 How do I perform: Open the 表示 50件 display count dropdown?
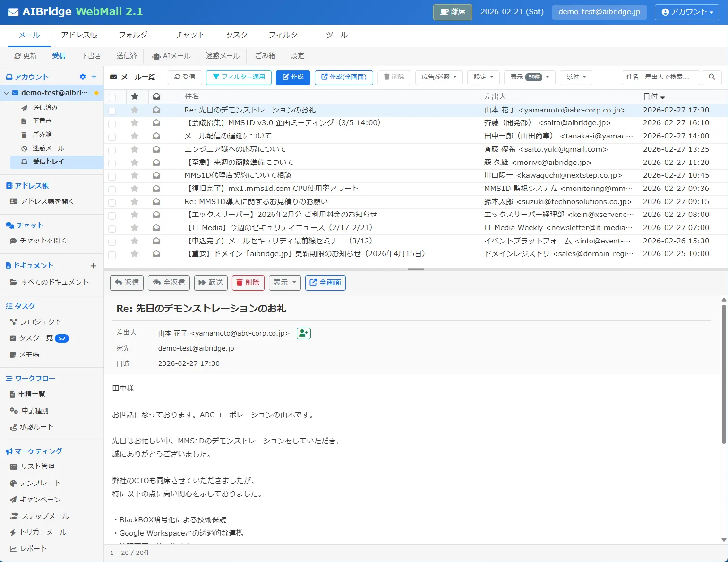tap(529, 77)
